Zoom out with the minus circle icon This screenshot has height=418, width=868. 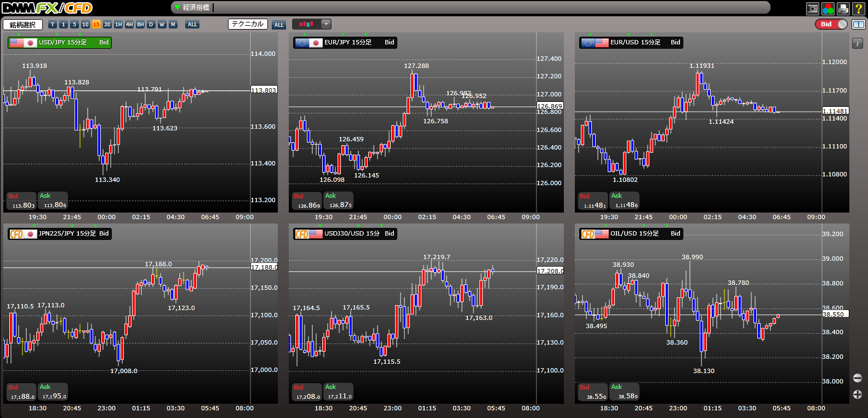coord(858,378)
